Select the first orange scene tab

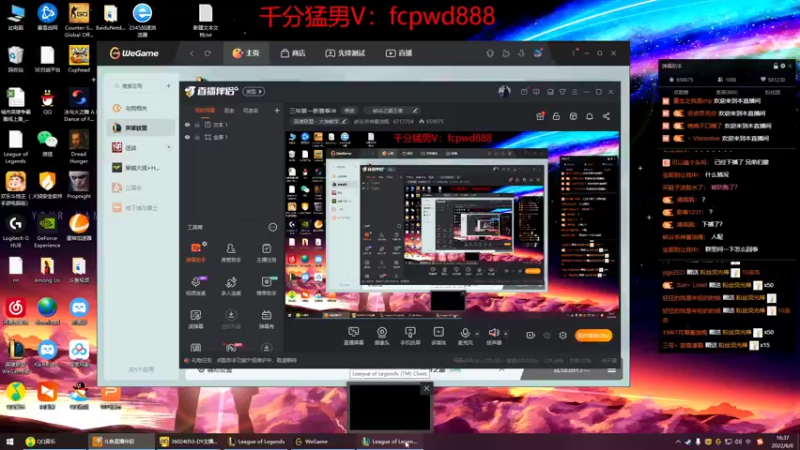pyautogui.click(x=205, y=110)
